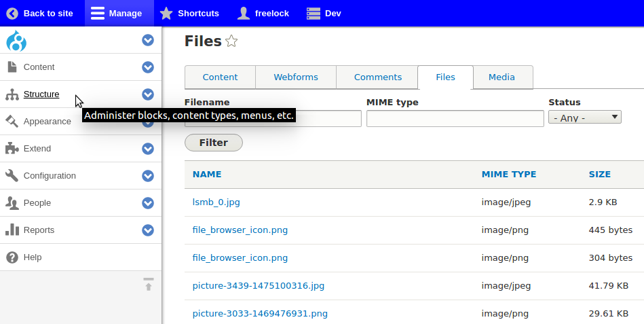Click the Filter button
Screen dimensions: 644x324
point(214,143)
